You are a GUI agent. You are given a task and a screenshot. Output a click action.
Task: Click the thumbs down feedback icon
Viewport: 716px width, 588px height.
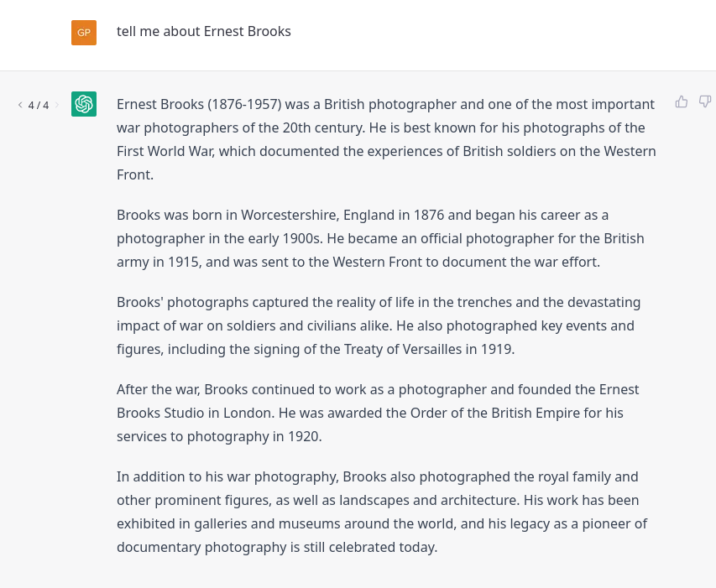(x=705, y=101)
